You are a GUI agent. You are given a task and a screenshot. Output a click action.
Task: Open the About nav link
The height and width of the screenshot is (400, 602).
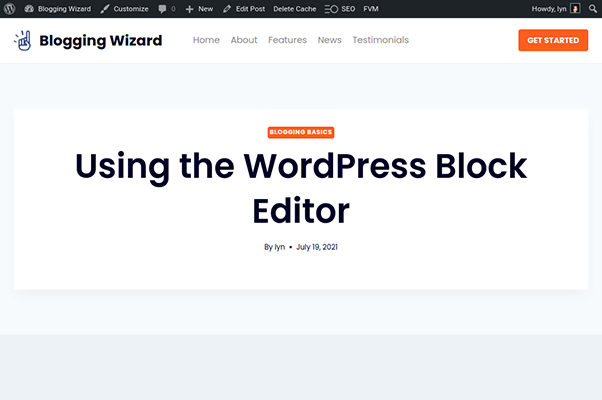[244, 40]
